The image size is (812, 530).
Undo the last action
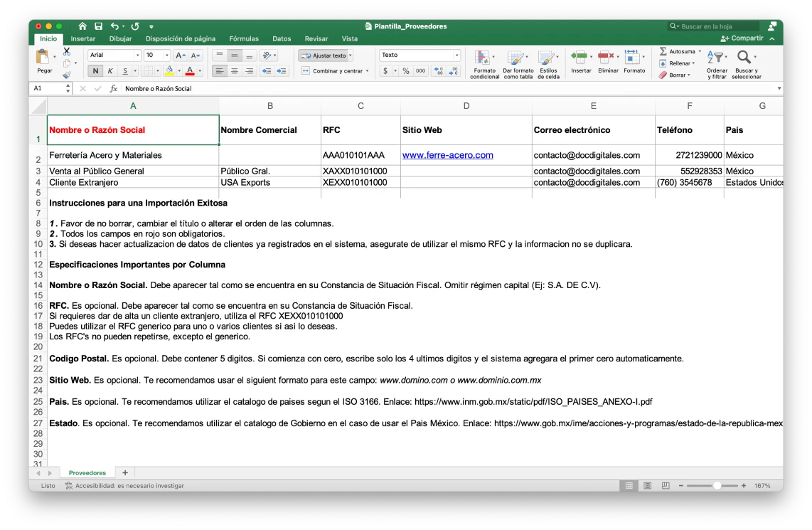click(x=114, y=26)
